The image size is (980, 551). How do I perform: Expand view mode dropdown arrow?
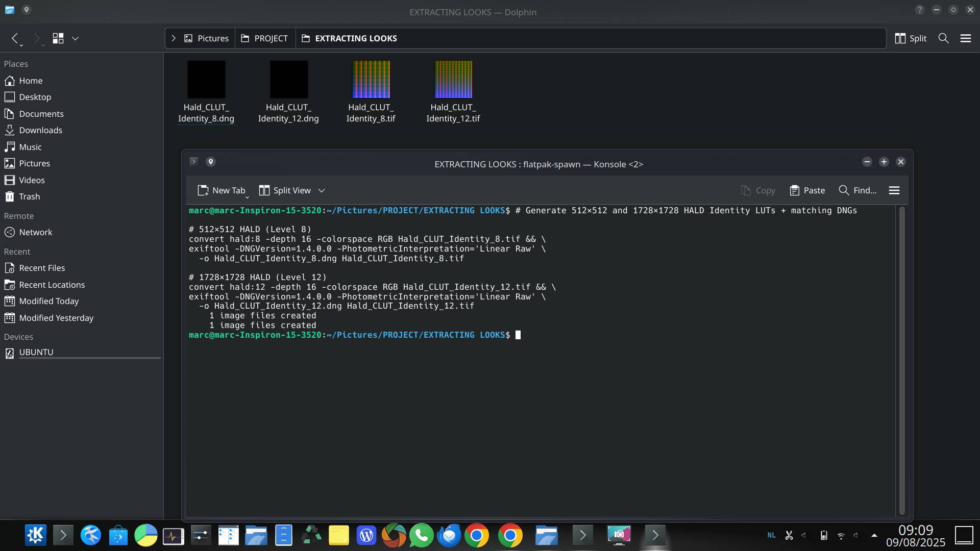[x=75, y=38]
